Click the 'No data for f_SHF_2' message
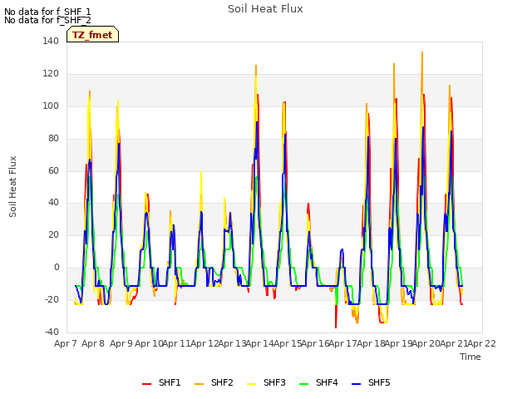Screen dimensions: 532x399 pos(47,20)
